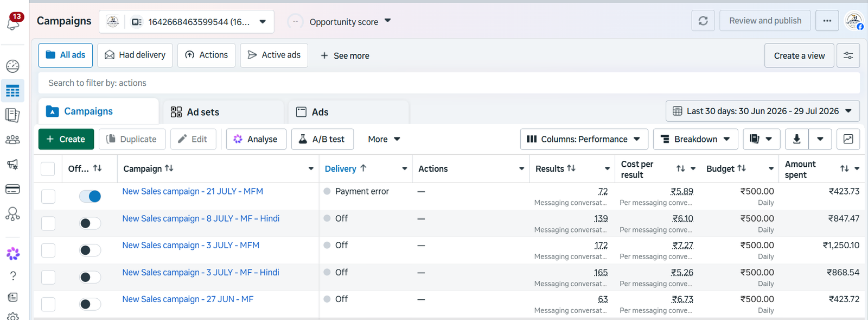
Task: Turn off the 21 JULY - MFM campaign toggle
Action: [x=90, y=196]
